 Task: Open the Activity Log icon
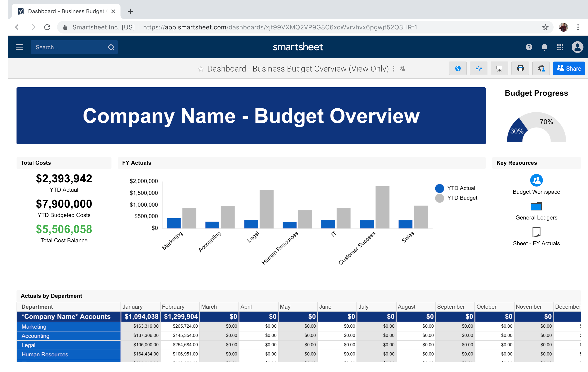coord(478,69)
